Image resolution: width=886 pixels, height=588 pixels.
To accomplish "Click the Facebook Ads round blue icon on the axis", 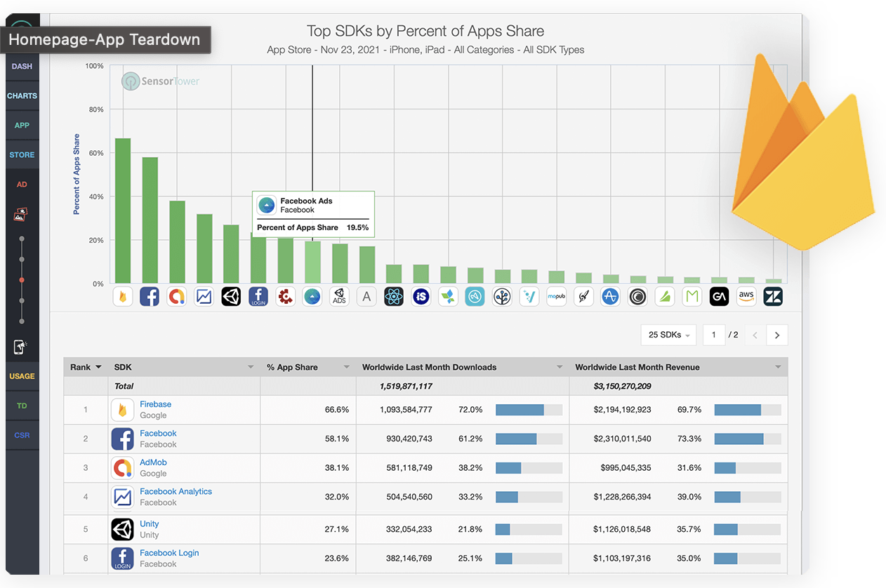I will point(312,297).
